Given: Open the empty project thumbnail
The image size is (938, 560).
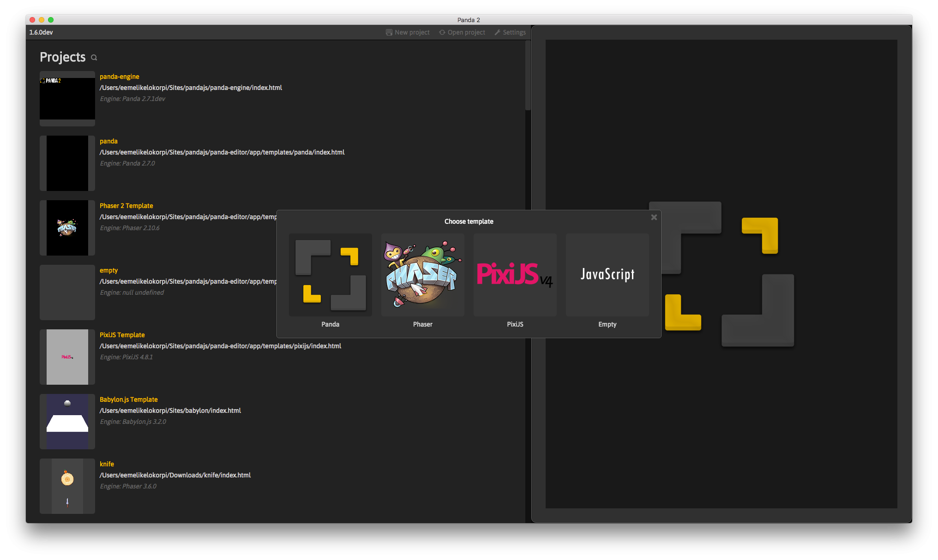Looking at the screenshot, I should [67, 292].
